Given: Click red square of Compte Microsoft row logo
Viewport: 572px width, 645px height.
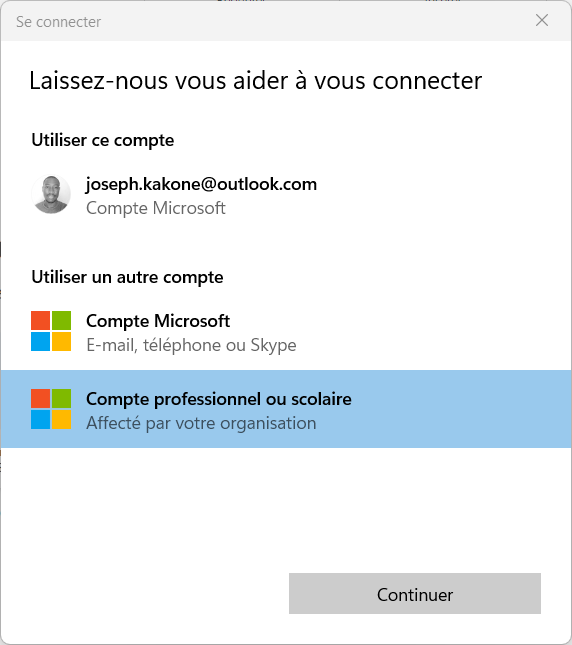Looking at the screenshot, I should point(41,321).
